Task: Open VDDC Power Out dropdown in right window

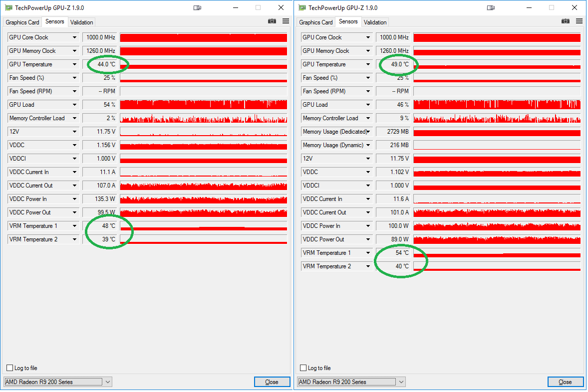Action: point(368,239)
